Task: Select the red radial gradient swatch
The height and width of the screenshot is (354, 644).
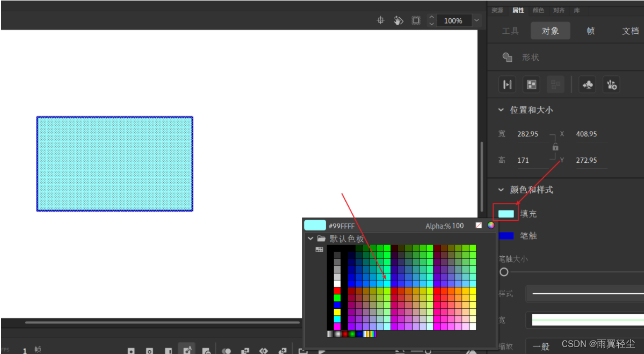Action: 345,334
